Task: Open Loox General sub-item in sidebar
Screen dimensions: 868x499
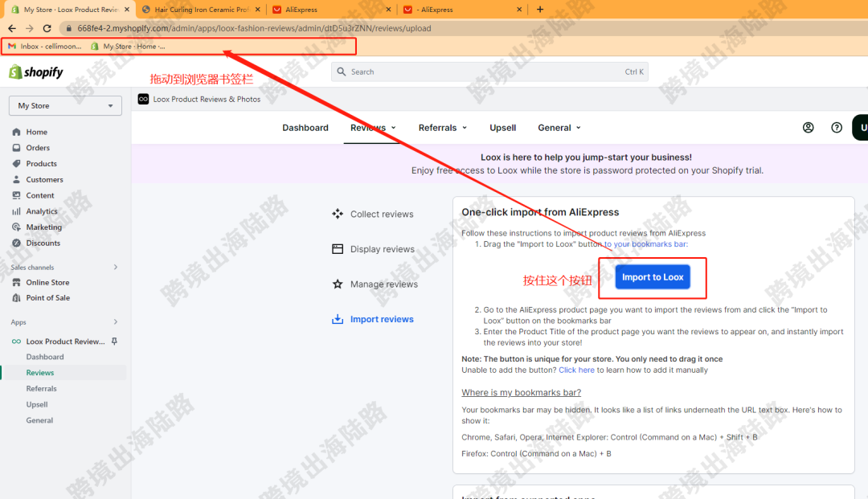Action: 39,420
